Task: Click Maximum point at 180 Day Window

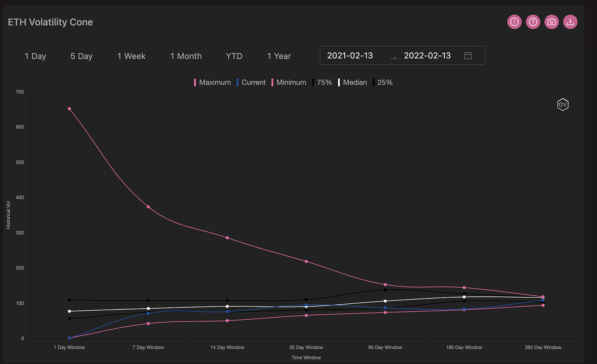Action: (464, 287)
